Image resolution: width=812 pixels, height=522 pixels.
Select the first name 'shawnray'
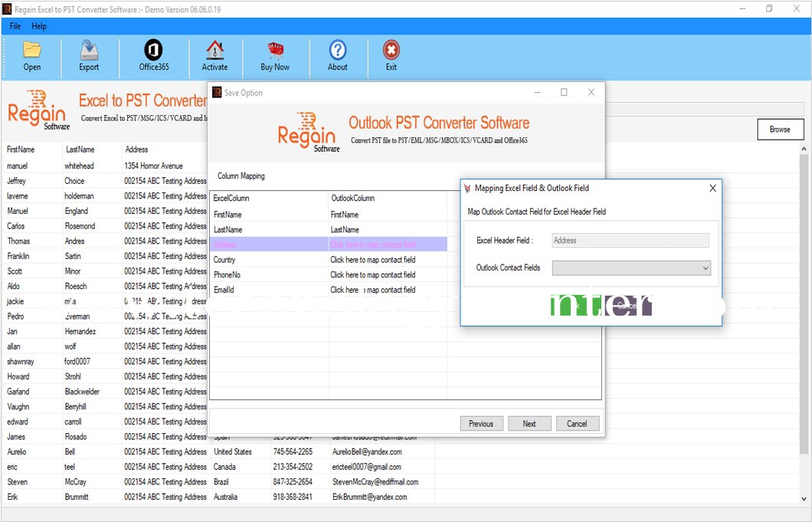[x=21, y=361]
